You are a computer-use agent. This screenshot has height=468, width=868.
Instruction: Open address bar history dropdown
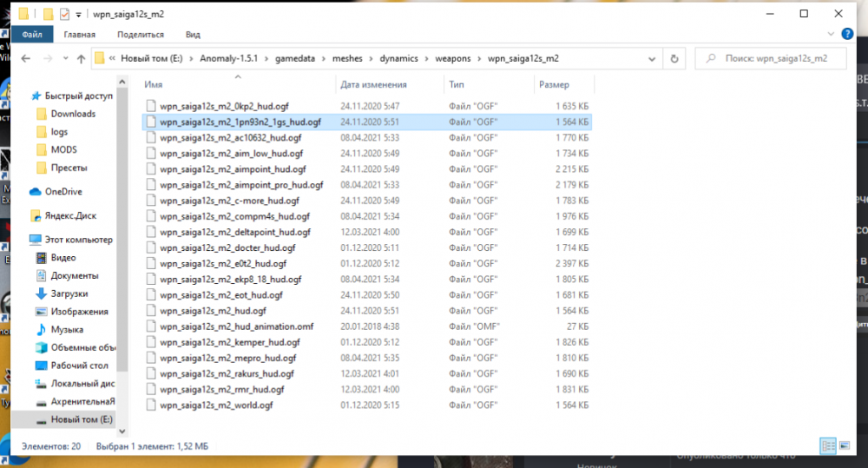[652, 59]
